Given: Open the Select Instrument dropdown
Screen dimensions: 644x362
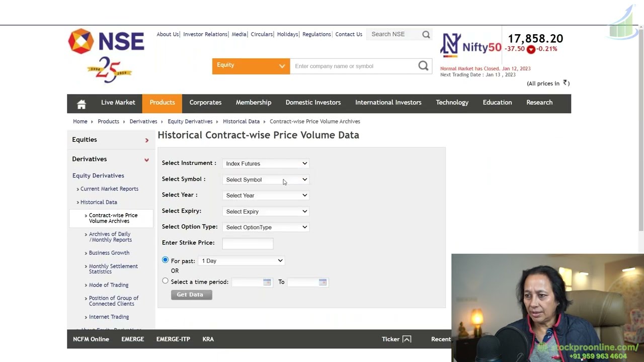Looking at the screenshot, I should coord(266,163).
